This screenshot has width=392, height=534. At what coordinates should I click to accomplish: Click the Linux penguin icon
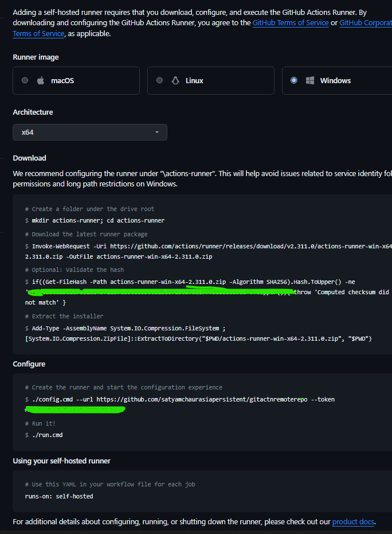[x=175, y=80]
